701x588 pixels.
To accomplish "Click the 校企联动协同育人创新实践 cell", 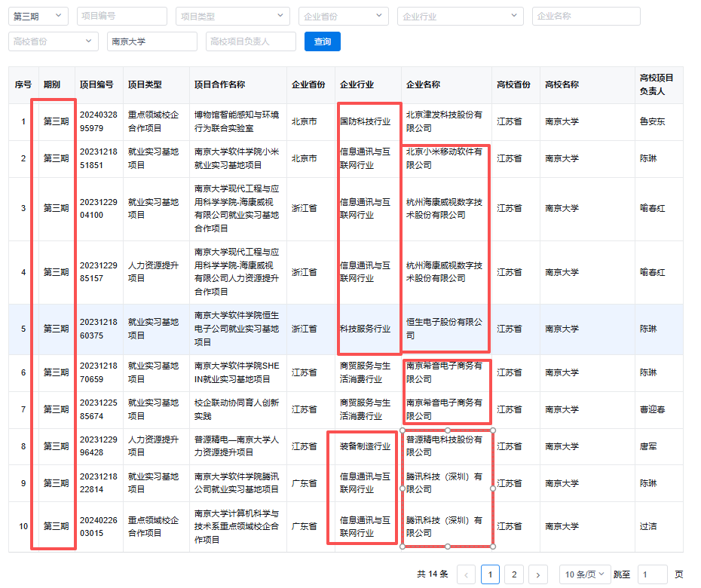I will 237,409.
